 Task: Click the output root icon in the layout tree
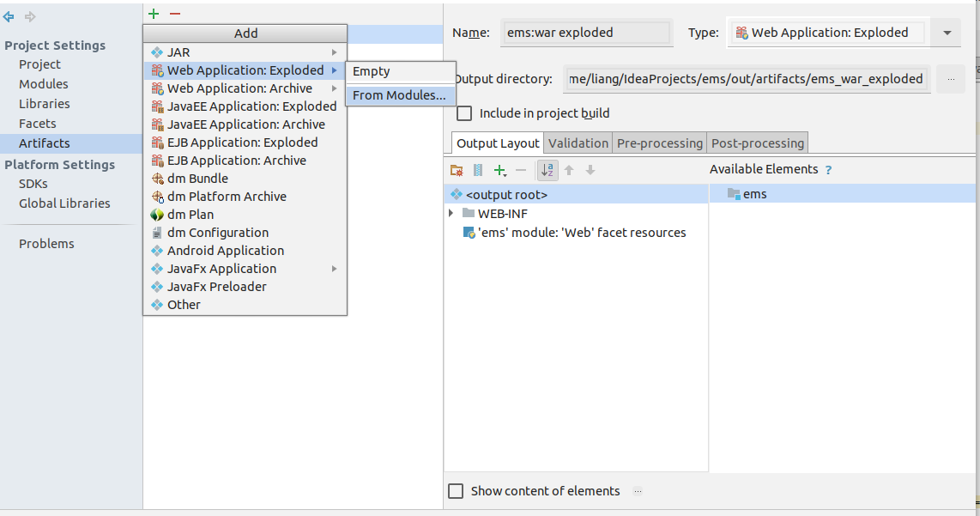[x=457, y=195]
